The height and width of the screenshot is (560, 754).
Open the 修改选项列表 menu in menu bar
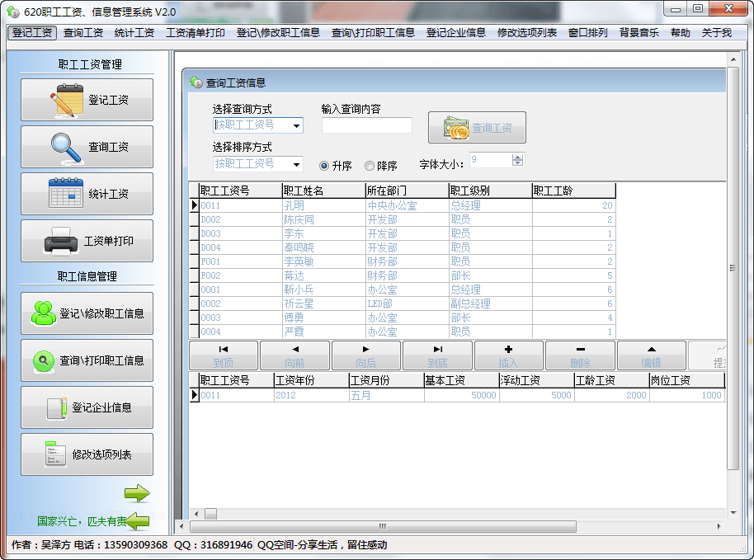pyautogui.click(x=526, y=33)
